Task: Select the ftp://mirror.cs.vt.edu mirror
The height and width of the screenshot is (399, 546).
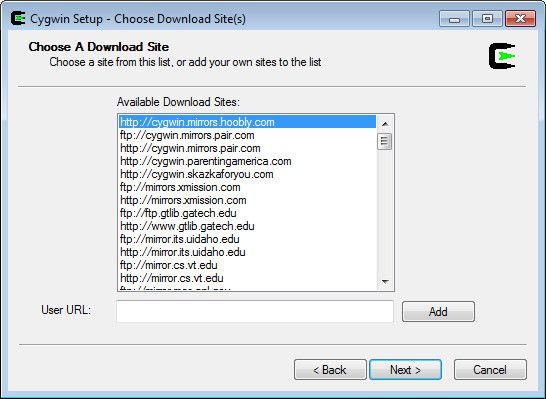Action: (248, 265)
